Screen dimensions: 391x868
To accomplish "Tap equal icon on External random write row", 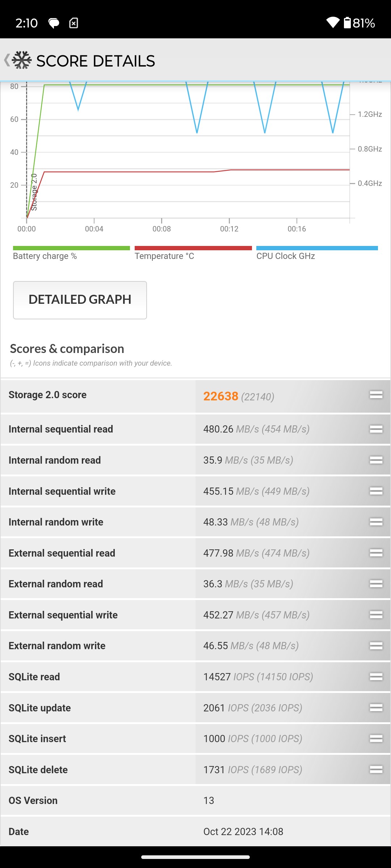I will click(376, 646).
